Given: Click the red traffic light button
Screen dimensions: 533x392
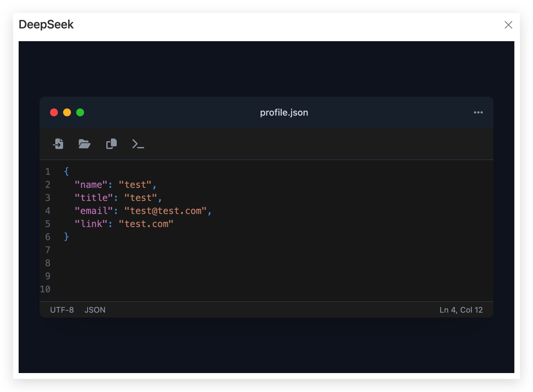Looking at the screenshot, I should click(x=54, y=112).
